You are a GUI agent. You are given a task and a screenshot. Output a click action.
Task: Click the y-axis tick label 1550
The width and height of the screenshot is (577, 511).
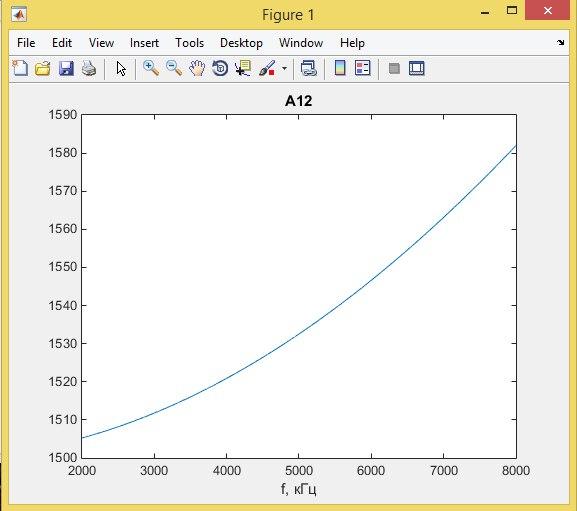[x=63, y=267]
